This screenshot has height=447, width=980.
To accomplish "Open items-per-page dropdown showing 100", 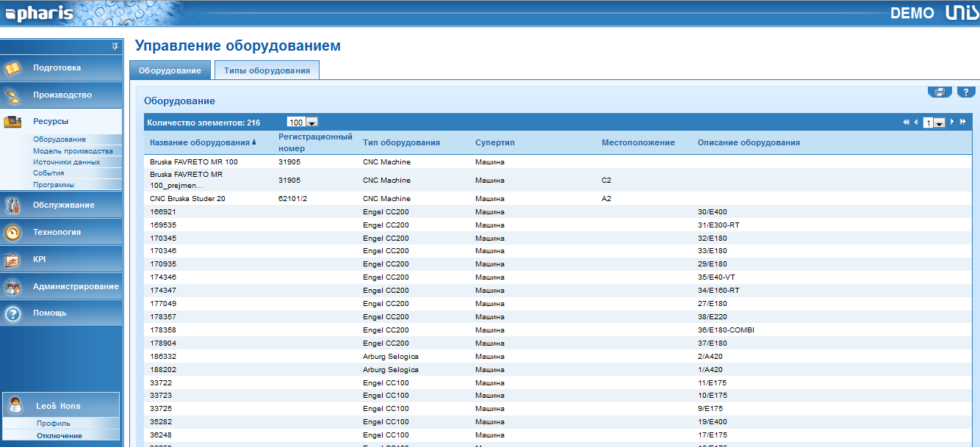I will pos(302,123).
